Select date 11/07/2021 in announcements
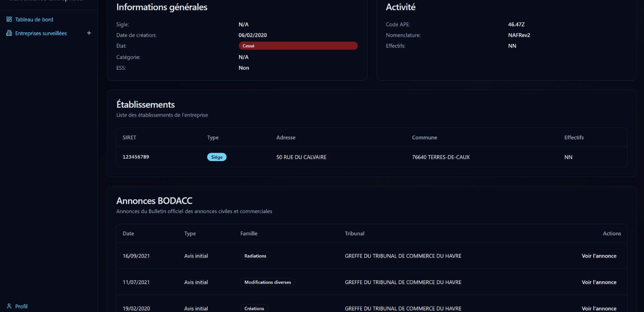Viewport: 644px width, 312px height. (x=136, y=282)
